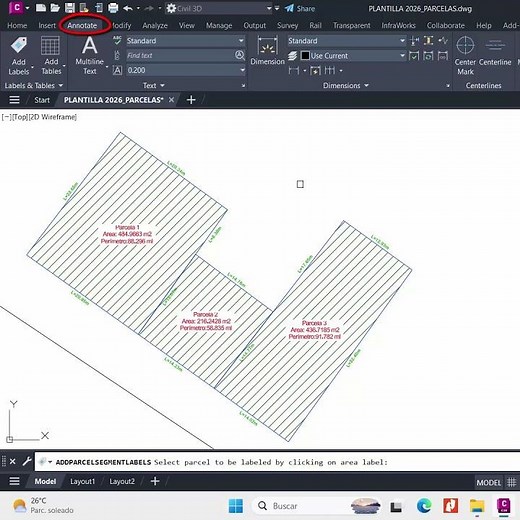
Task: Open a file with the folder icon
Action: click(55, 8)
